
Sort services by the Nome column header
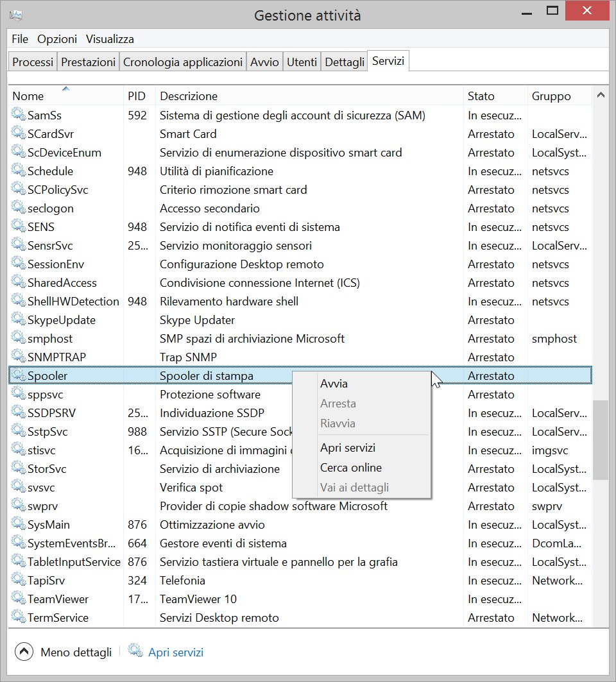[65, 96]
